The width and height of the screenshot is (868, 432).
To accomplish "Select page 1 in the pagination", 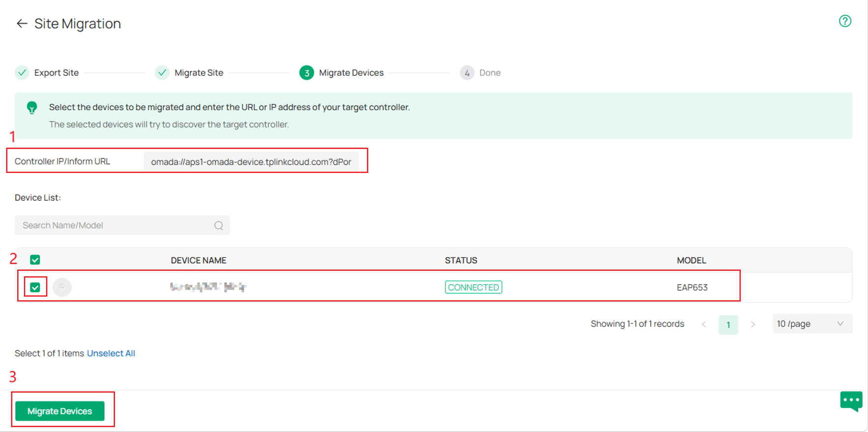I will [728, 325].
